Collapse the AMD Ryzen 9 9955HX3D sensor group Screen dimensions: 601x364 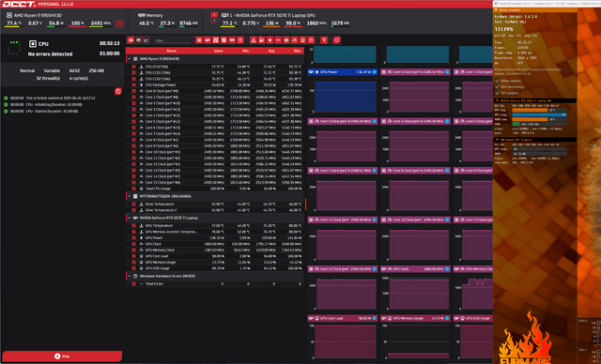point(130,59)
